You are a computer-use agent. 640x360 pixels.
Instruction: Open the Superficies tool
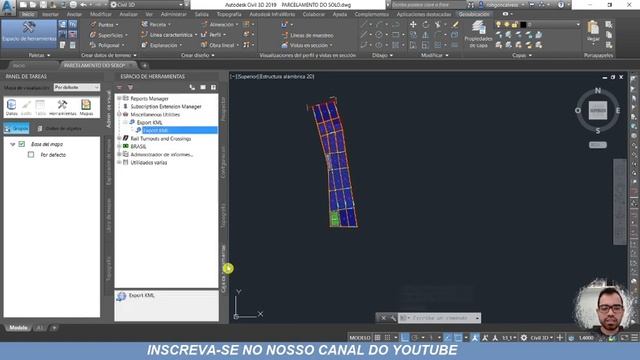pos(109,35)
